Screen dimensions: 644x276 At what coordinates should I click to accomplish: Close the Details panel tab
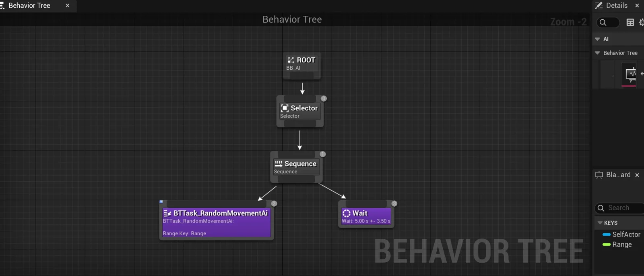[637, 6]
